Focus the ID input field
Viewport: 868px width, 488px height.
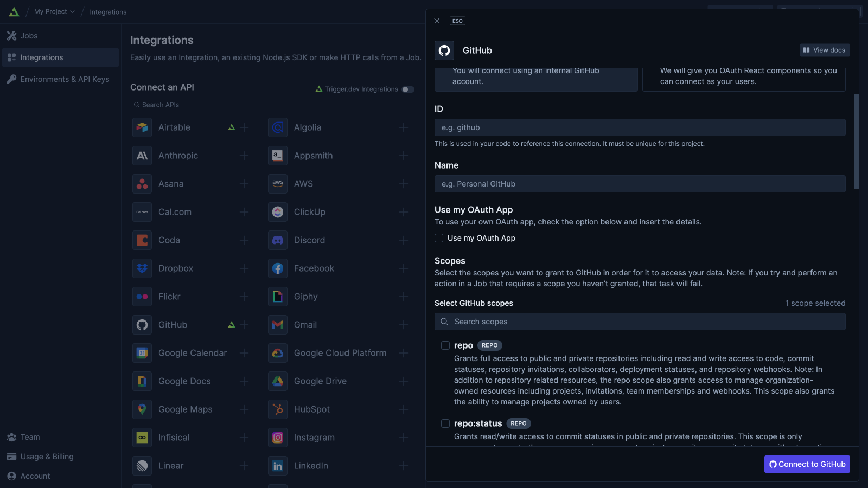[x=640, y=127]
